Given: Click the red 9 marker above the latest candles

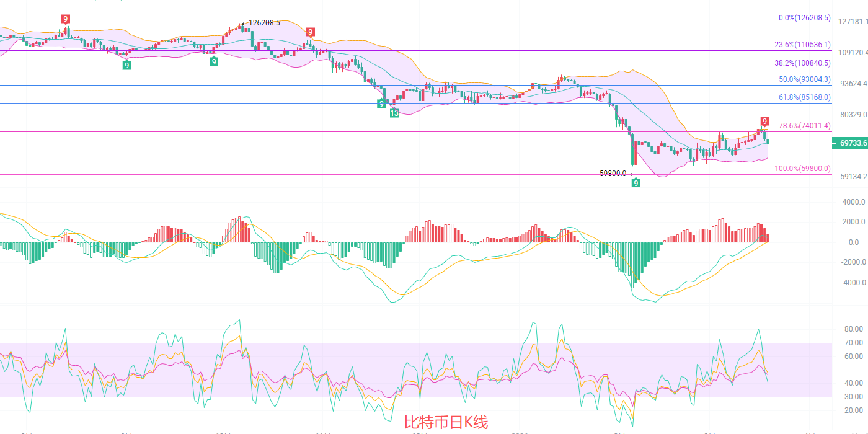Looking at the screenshot, I should (764, 122).
